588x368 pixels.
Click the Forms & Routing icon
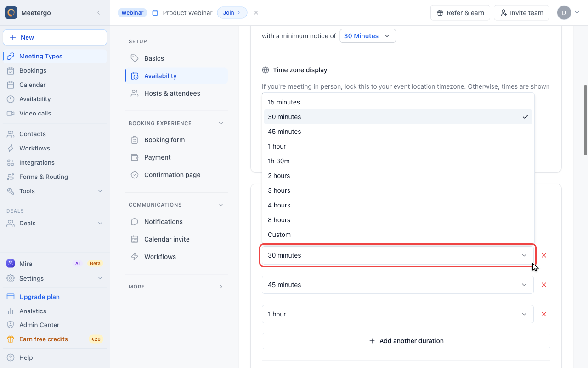[x=11, y=177]
